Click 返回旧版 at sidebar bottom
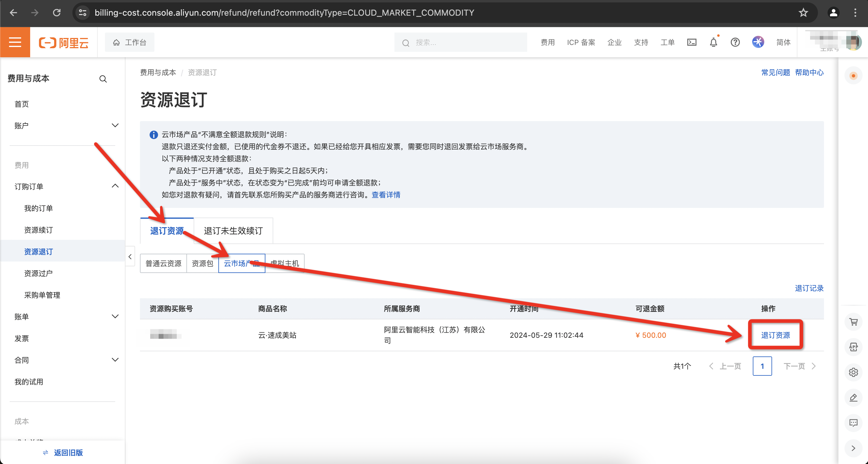Viewport: 868px width, 464px height. [x=63, y=453]
